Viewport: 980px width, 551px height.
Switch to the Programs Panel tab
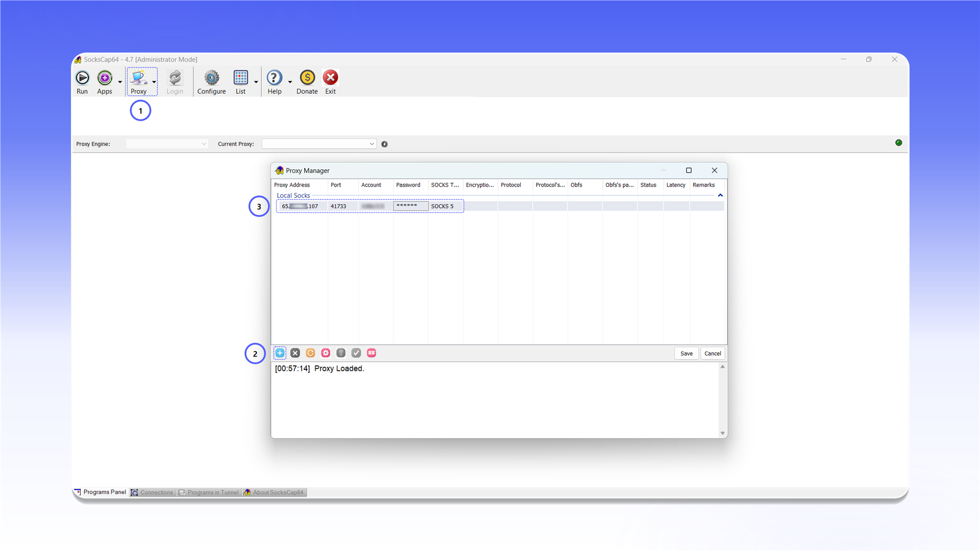pyautogui.click(x=100, y=492)
